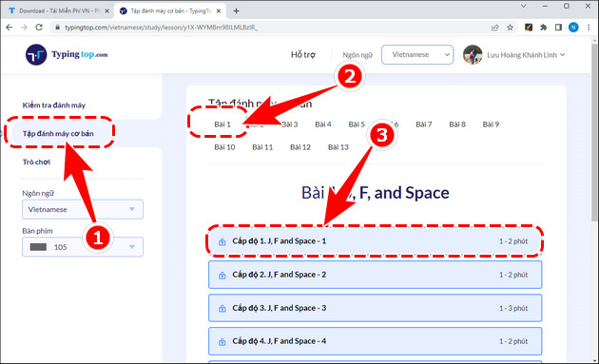This screenshot has height=364, width=599.
Task: Select the Bài 12 lesson tab
Action: 300,147
